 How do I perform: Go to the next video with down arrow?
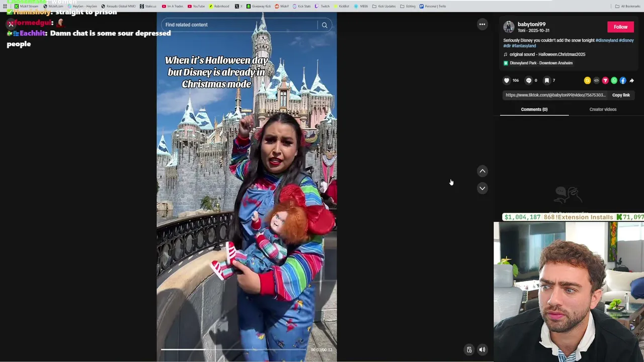click(x=482, y=188)
